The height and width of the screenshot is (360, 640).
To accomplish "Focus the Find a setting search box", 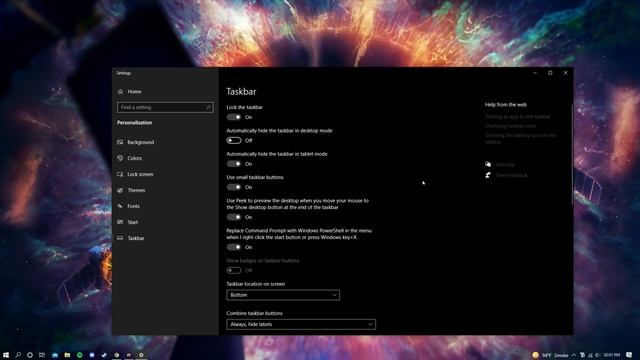I will (x=165, y=107).
